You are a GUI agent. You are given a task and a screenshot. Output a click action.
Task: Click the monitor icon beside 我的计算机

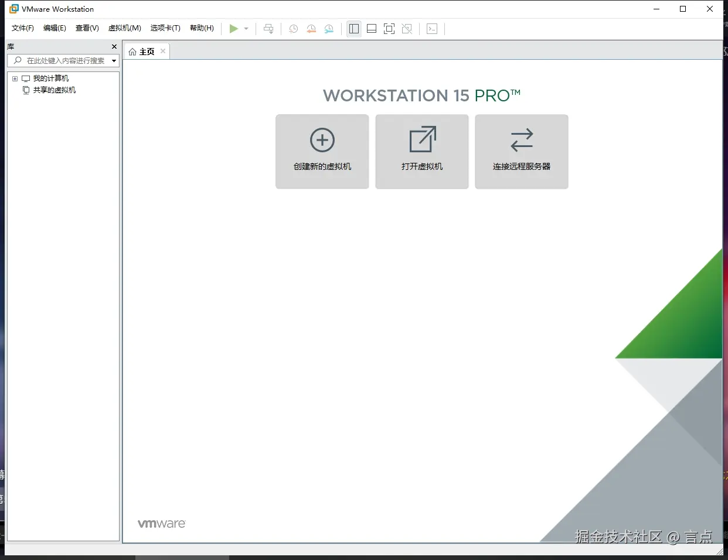[26, 78]
